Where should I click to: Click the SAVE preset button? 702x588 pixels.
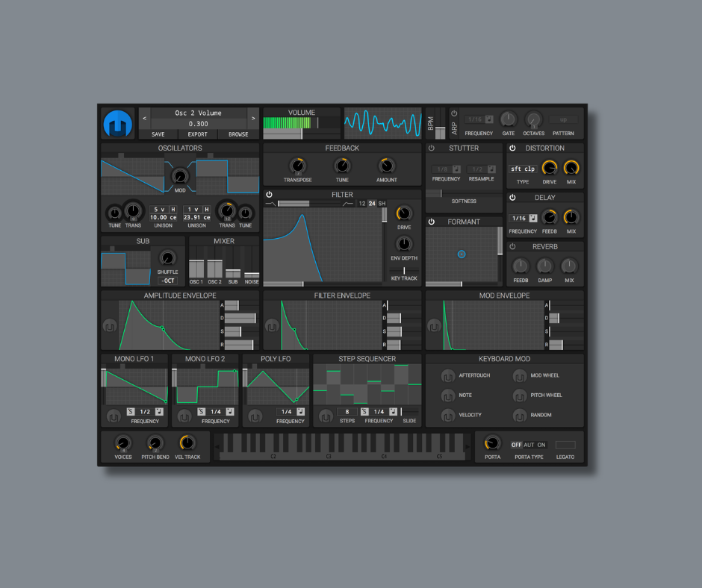[x=158, y=134]
